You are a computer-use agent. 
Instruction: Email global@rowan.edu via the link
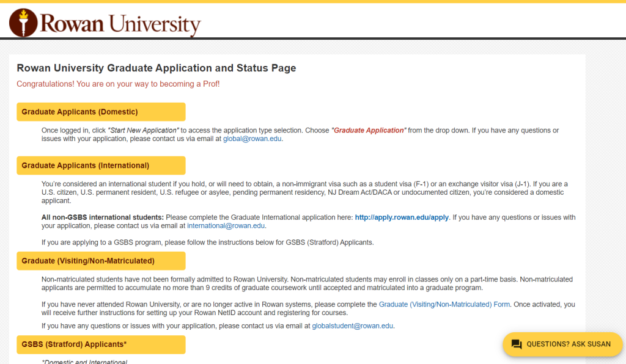tap(252, 139)
